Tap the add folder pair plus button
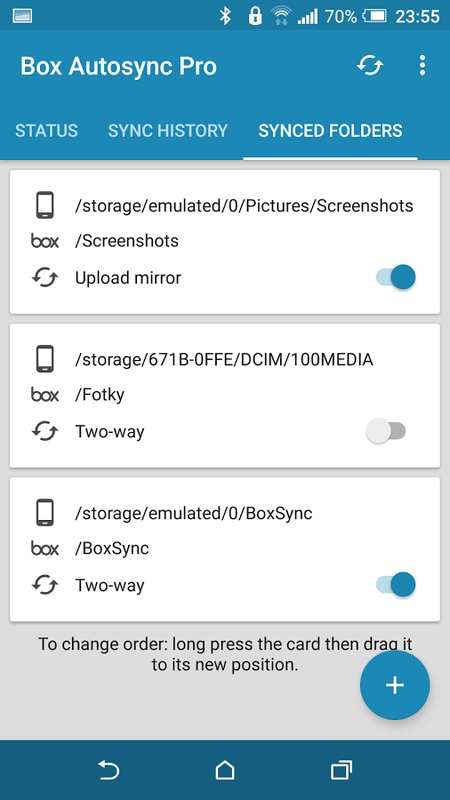This screenshot has width=450, height=800. (395, 685)
